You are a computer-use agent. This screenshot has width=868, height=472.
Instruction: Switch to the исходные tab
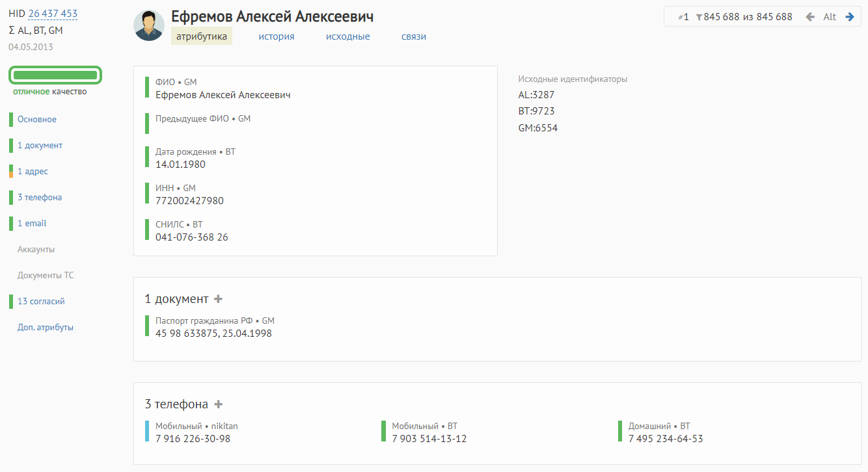pos(348,36)
